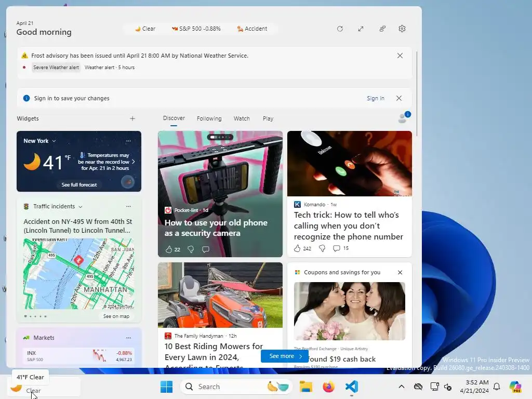The height and width of the screenshot is (399, 532).
Task: Show hidden system tray icons
Action: pos(402,387)
